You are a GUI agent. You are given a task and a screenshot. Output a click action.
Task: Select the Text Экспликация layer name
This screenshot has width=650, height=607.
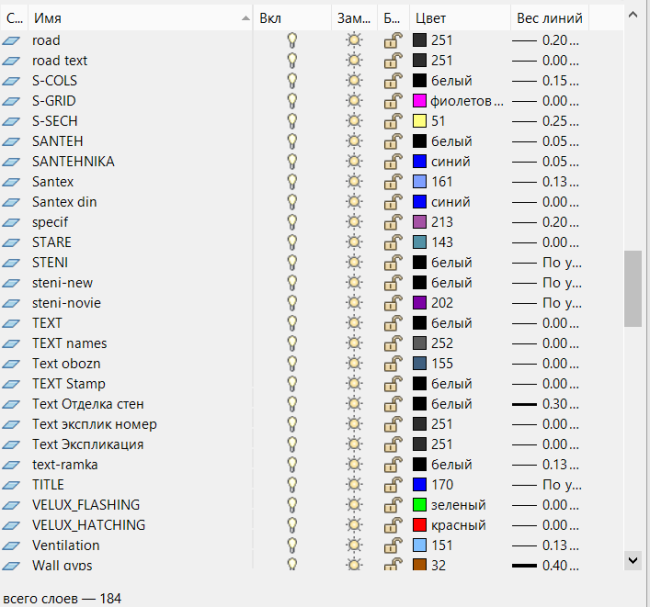coord(88,444)
